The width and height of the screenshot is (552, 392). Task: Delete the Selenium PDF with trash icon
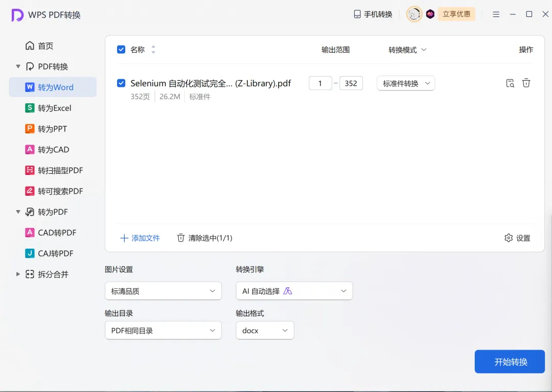click(526, 83)
